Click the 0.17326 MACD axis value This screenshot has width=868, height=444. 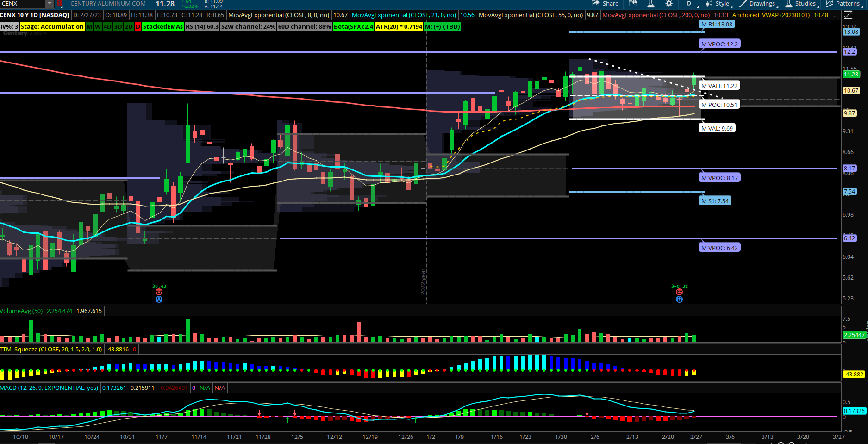[854, 411]
